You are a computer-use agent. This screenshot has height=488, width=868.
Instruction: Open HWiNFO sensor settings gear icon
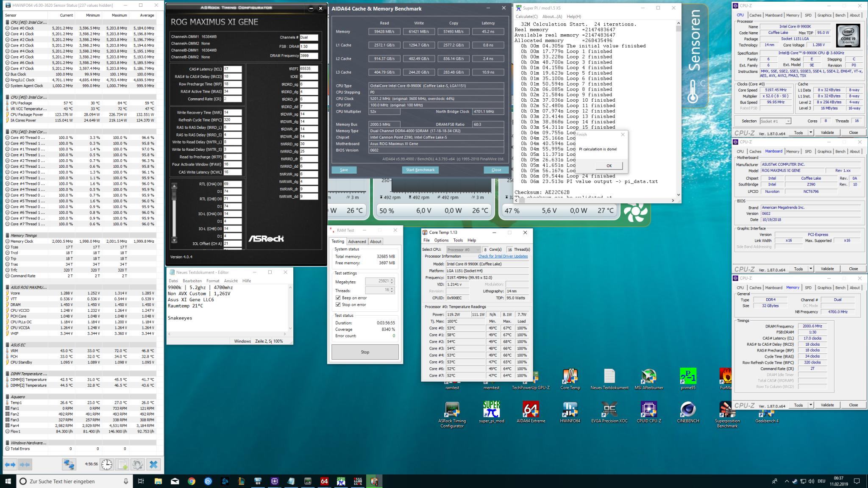pyautogui.click(x=137, y=465)
